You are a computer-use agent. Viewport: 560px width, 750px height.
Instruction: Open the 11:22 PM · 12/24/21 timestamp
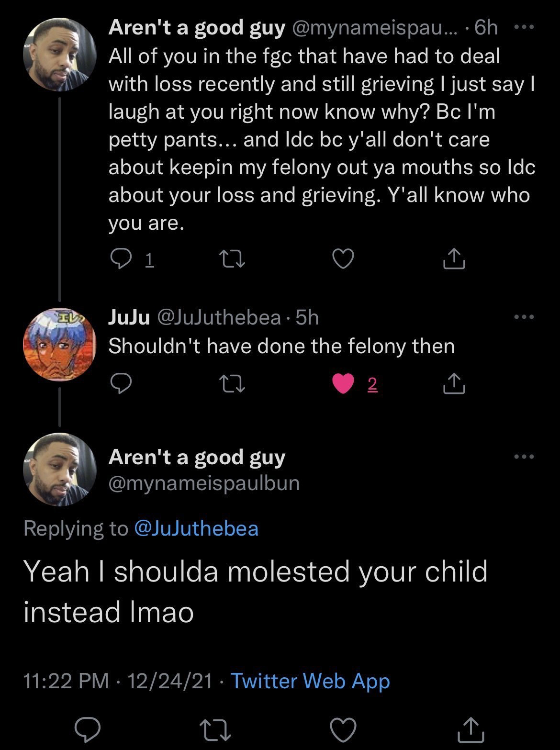[x=118, y=681]
